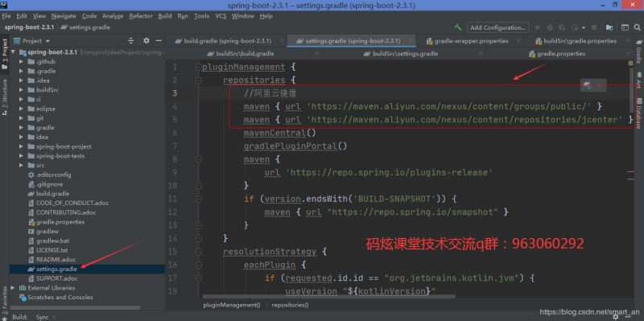Open the Tools menu
The width and height of the screenshot is (644, 321).
coord(202,16)
